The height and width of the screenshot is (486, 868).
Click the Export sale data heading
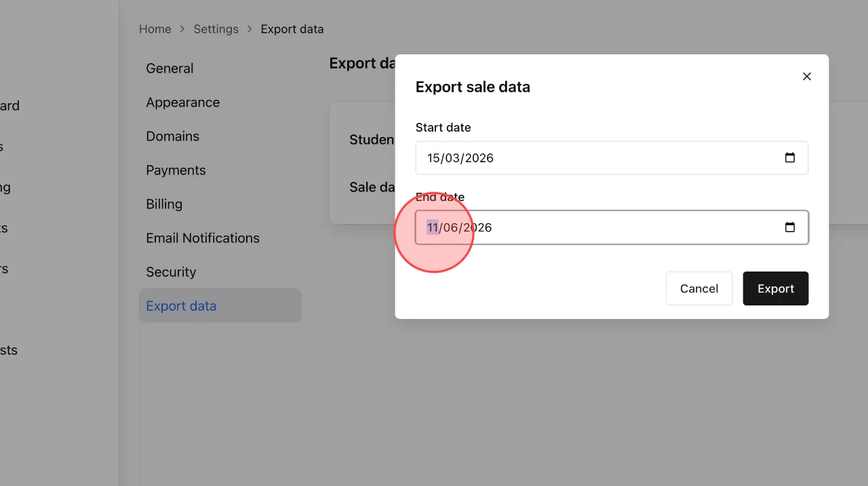tap(473, 87)
